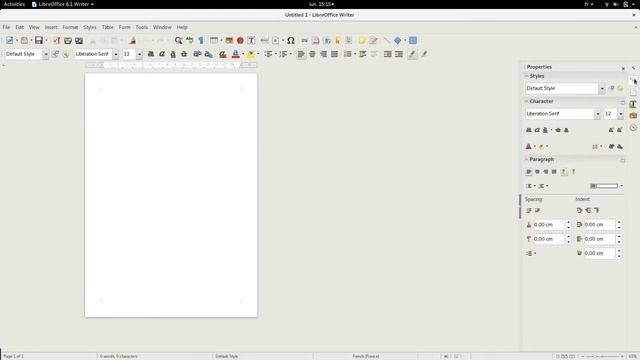
Task: Toggle Formatting Marks pilcrow icon
Action: tap(201, 40)
